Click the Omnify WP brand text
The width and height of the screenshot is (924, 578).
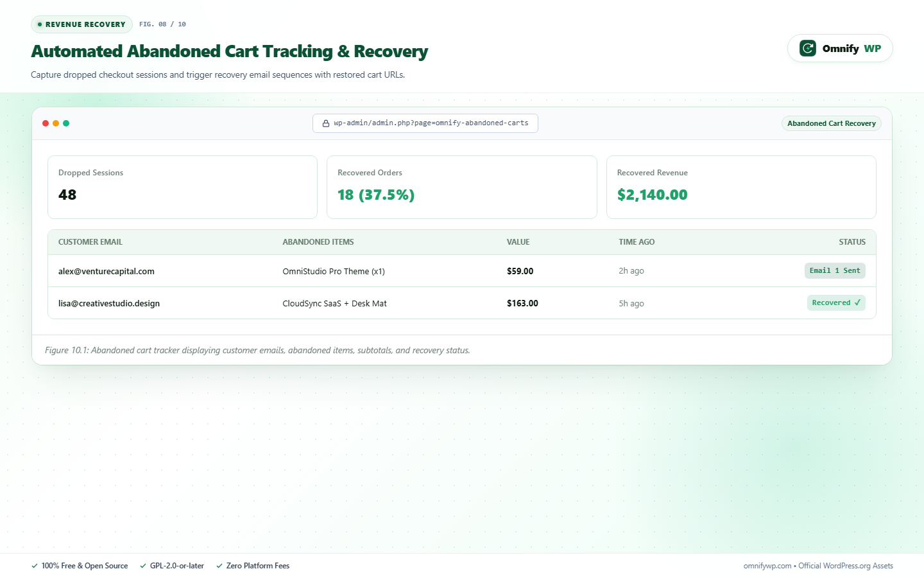851,48
